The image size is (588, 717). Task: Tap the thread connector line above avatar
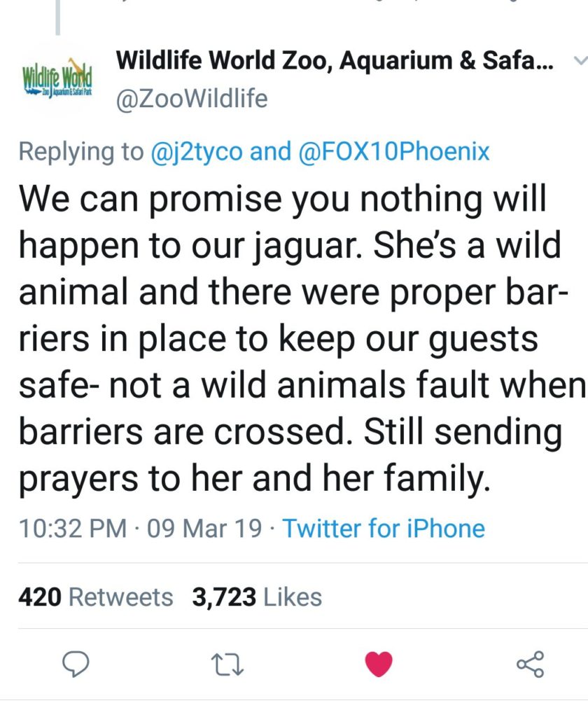coord(57,18)
